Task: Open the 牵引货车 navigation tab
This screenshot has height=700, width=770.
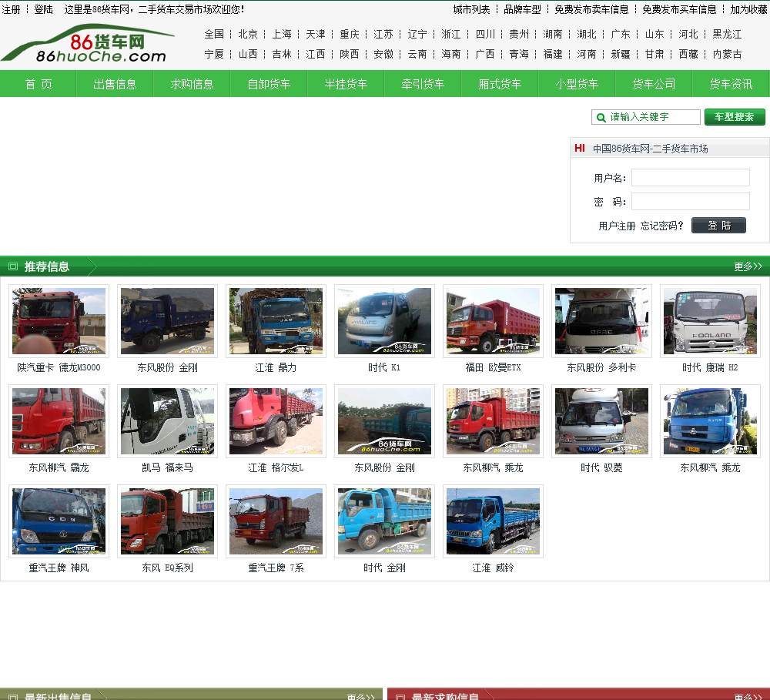Action: click(423, 84)
